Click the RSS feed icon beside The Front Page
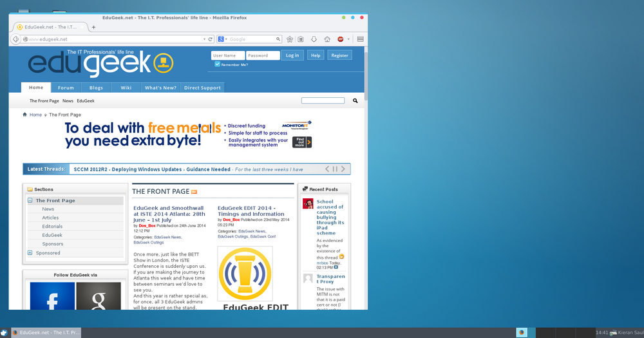The image size is (644, 338). 194,192
